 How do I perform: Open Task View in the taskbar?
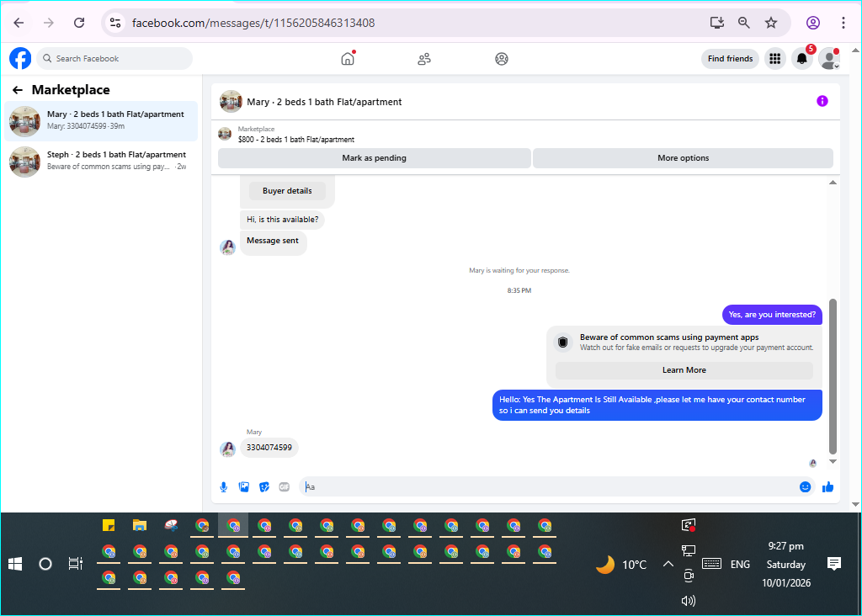[75, 564]
